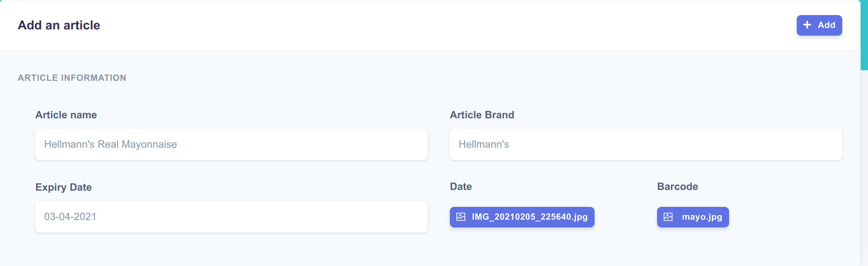Open the mayo.jpg barcode file button

click(x=693, y=217)
